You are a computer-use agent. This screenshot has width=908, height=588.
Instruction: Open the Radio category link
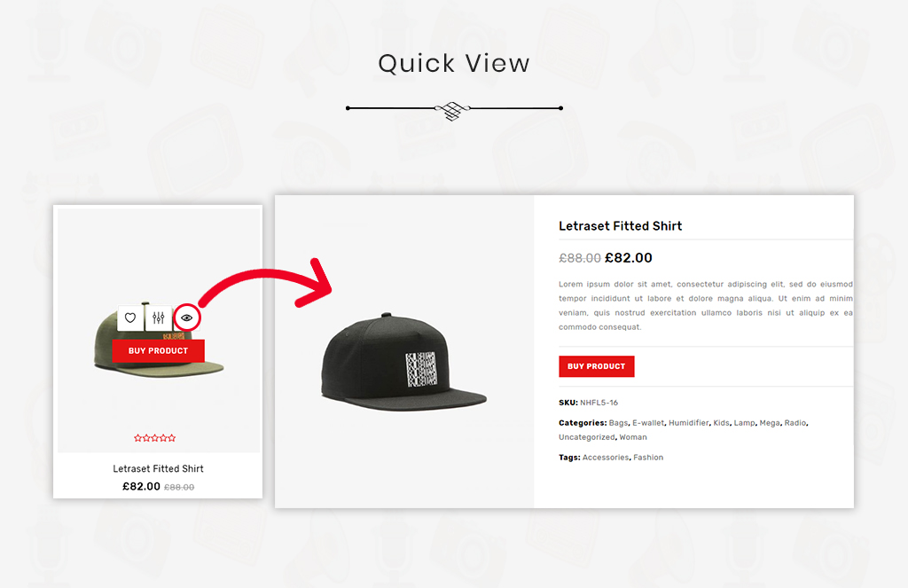795,423
